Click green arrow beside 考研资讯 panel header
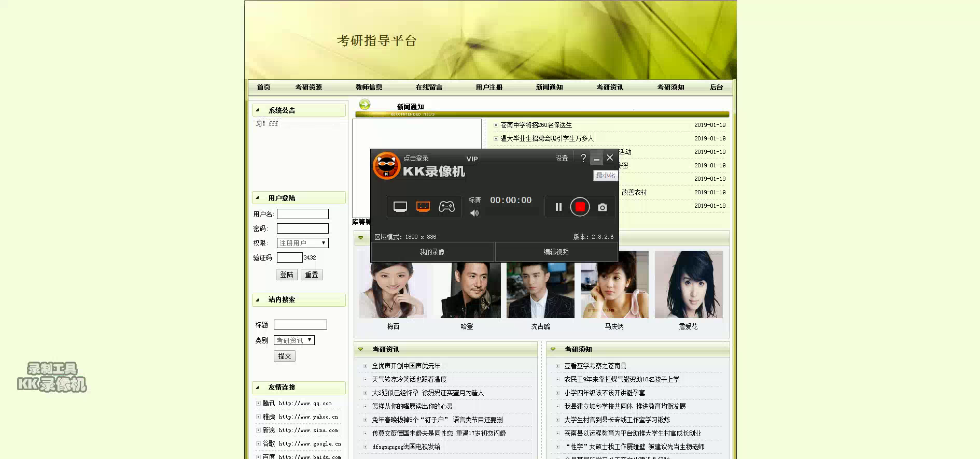The height and width of the screenshot is (459, 980). point(360,349)
